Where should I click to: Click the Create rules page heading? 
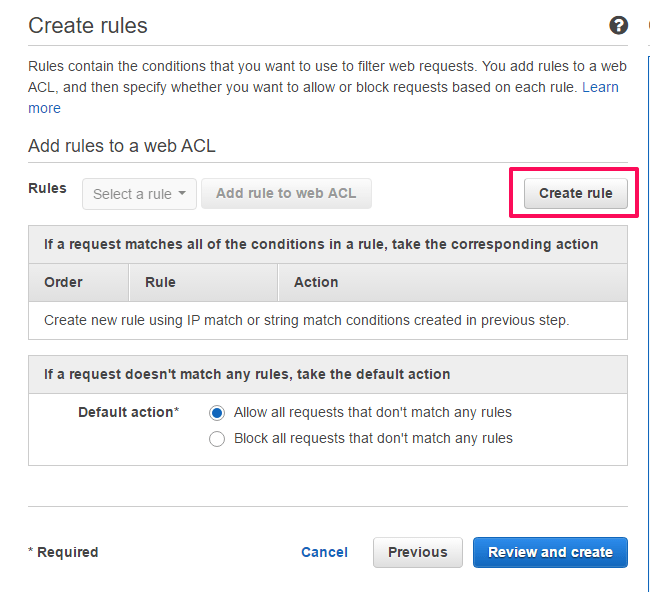pyautogui.click(x=88, y=26)
